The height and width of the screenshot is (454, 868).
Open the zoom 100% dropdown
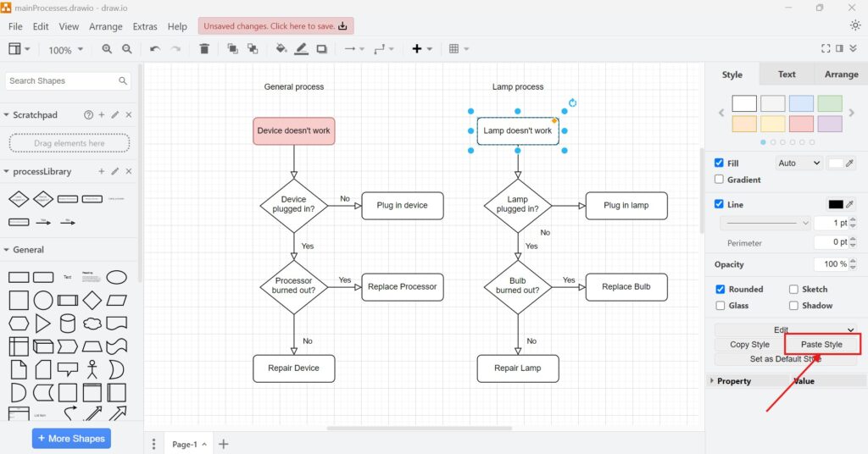tap(65, 50)
